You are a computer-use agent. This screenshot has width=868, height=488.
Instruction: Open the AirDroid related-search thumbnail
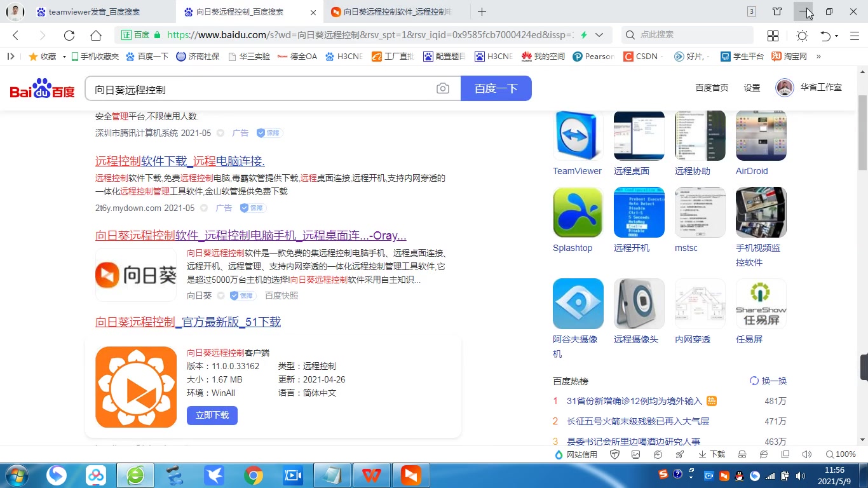[x=761, y=135]
